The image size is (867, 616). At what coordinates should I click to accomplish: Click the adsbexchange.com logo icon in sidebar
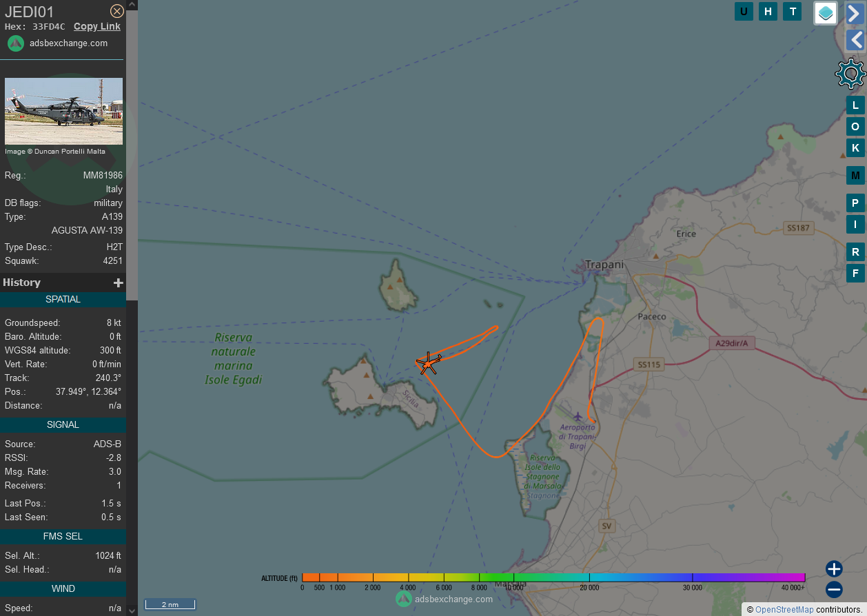pyautogui.click(x=16, y=43)
